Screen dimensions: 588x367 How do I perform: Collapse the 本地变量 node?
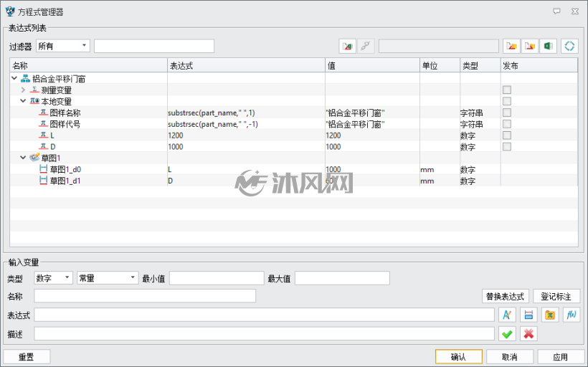click(23, 101)
